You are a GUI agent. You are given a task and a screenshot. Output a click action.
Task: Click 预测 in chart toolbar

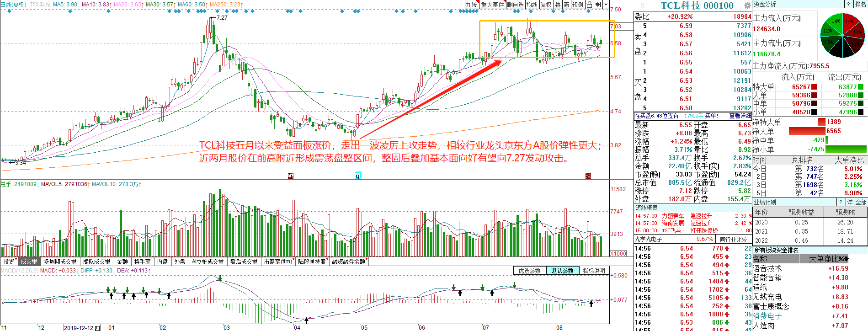(x=578, y=5)
